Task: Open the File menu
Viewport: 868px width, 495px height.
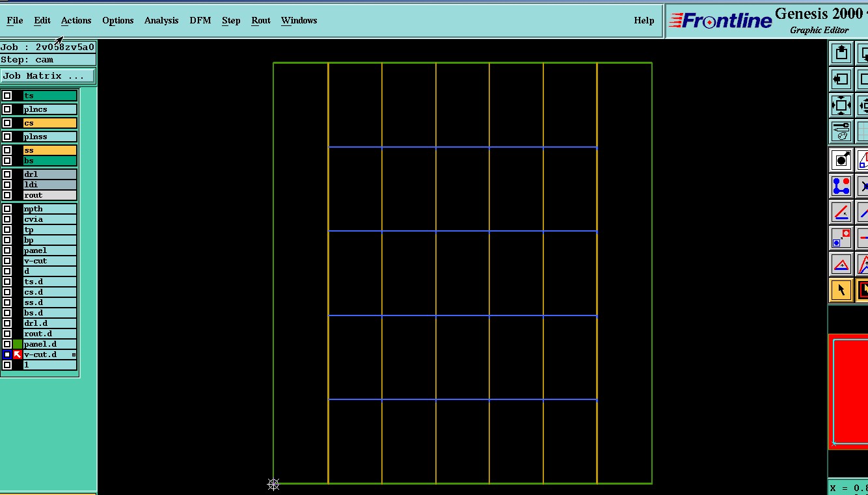Action: pyautogui.click(x=15, y=20)
